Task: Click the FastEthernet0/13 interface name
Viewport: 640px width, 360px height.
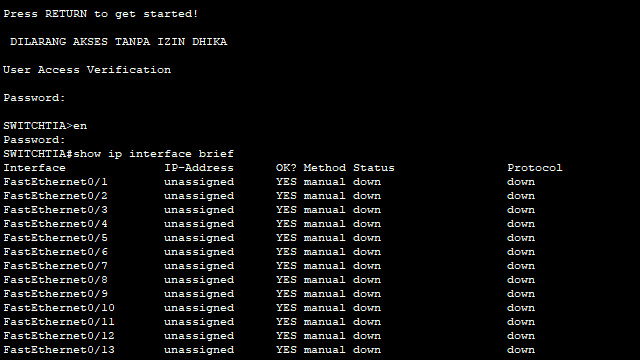Action: click(59, 350)
